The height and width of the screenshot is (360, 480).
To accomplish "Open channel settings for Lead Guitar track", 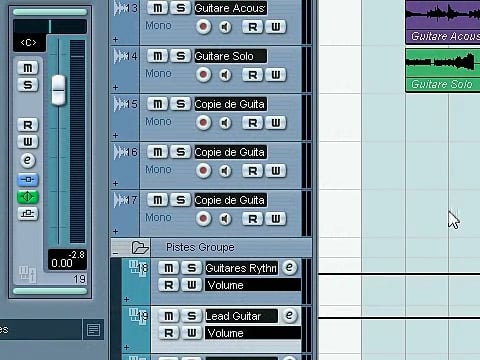I will tap(289, 315).
